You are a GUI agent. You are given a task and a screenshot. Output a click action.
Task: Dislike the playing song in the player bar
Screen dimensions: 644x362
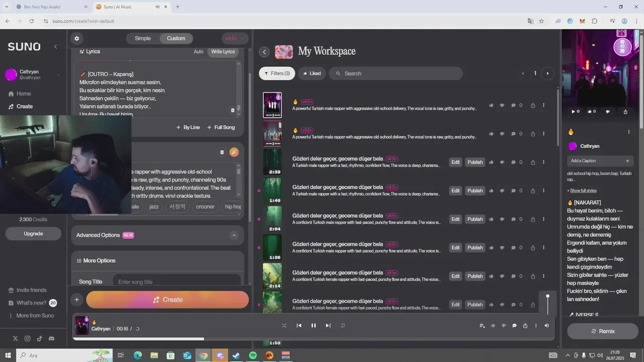pyautogui.click(x=504, y=326)
